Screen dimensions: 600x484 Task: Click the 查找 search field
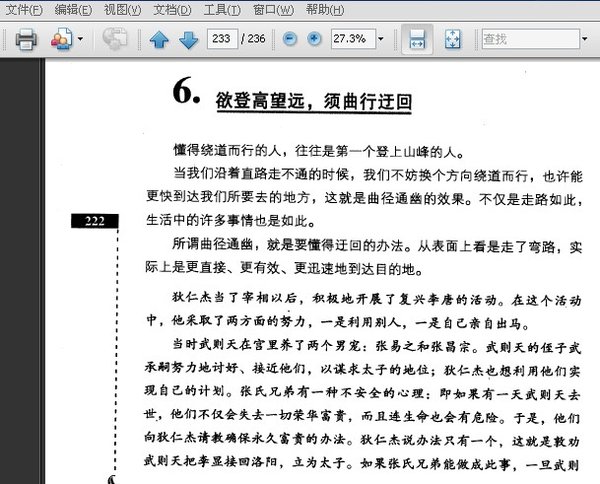coord(531,39)
